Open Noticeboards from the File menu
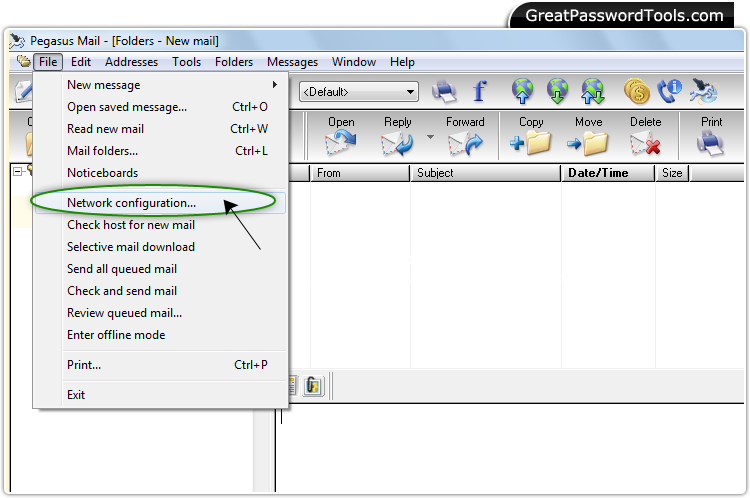Viewport: 750px width, 498px height. pos(161,173)
